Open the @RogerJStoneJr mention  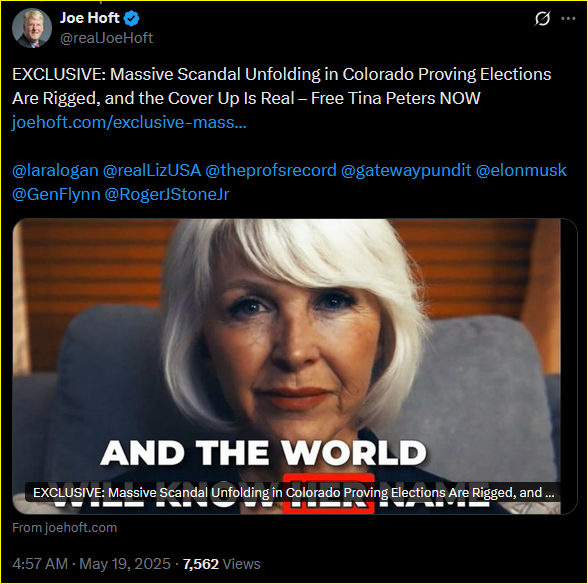[166, 194]
